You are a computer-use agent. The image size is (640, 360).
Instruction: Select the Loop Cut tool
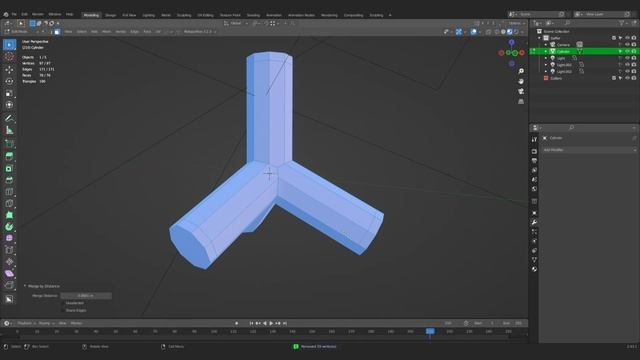coord(9,192)
